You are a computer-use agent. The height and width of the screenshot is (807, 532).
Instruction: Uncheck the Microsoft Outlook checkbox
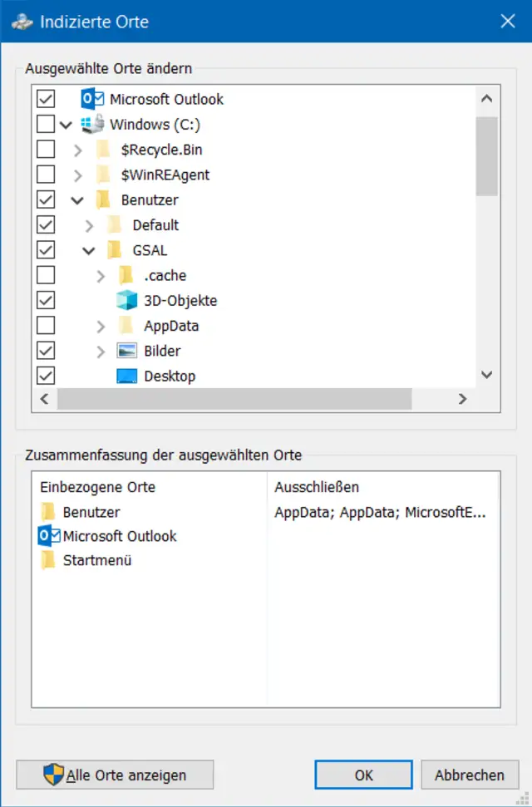pos(46,99)
